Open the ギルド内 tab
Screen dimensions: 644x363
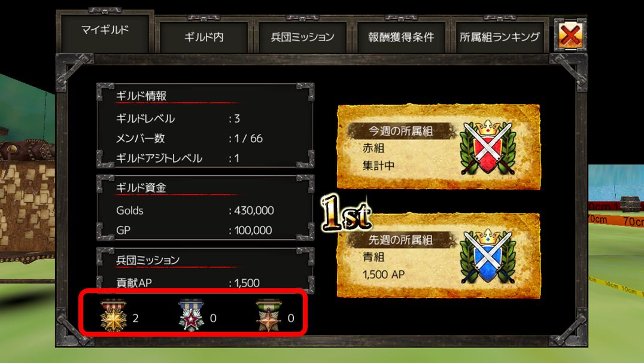click(x=204, y=37)
